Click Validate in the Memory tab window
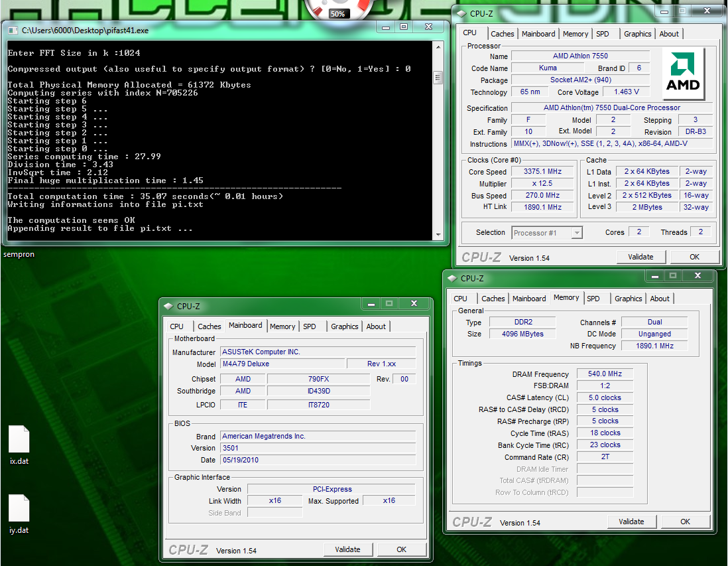This screenshot has height=566, width=728. point(631,522)
